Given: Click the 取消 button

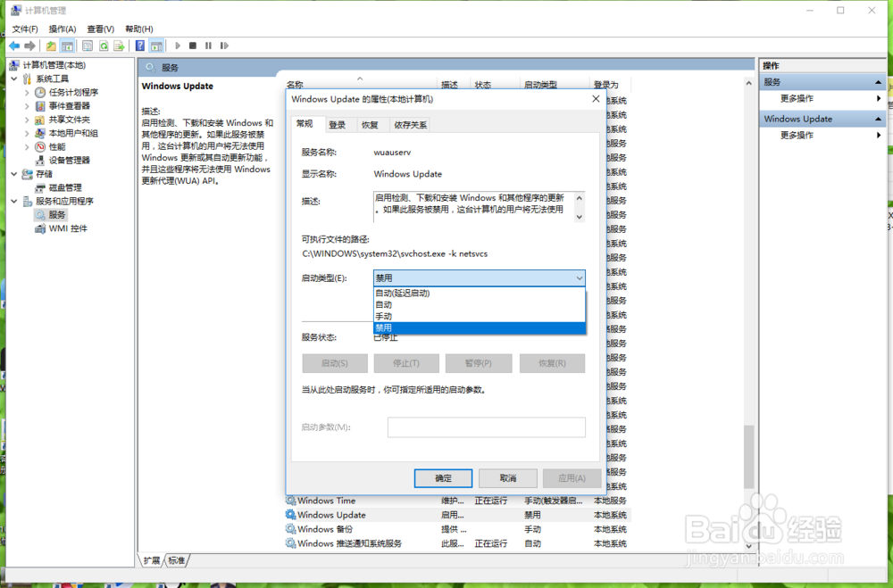Looking at the screenshot, I should click(508, 478).
